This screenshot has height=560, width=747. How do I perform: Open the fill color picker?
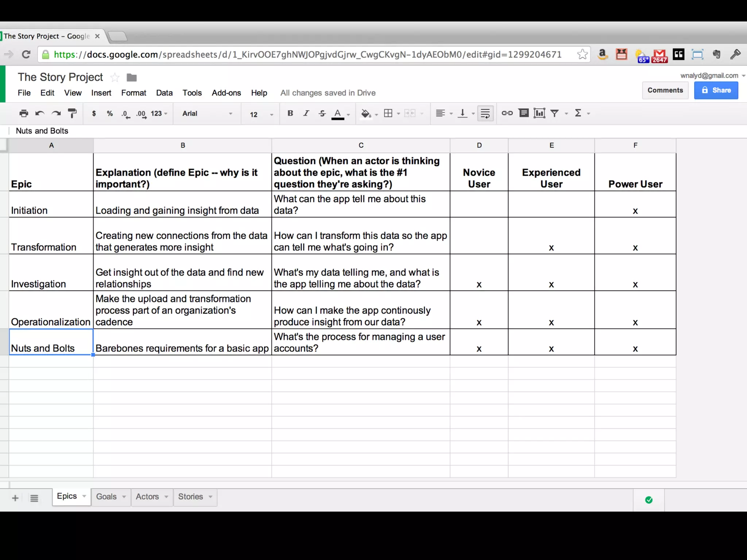click(366, 113)
